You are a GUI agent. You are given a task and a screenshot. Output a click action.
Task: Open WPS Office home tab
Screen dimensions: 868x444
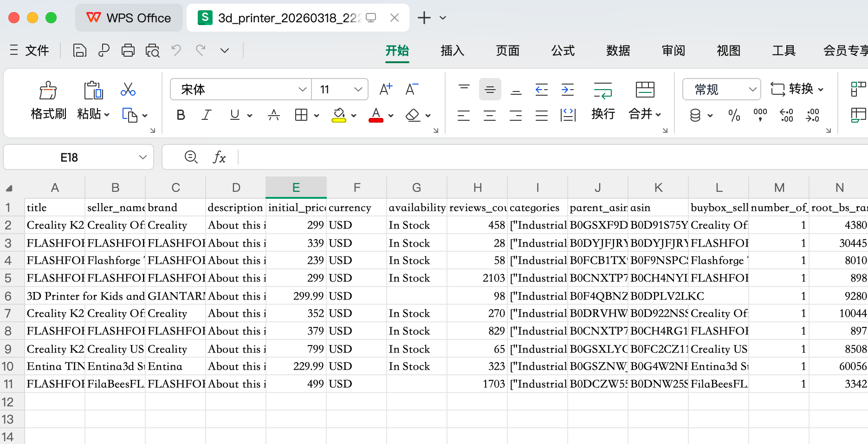click(129, 18)
